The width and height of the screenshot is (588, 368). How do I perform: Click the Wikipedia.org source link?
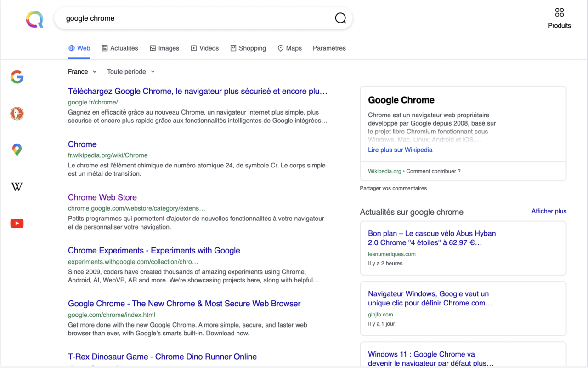click(384, 171)
